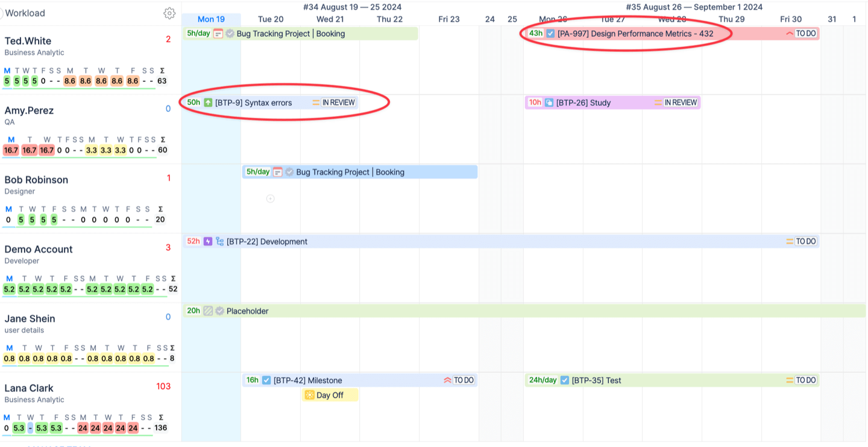868x447 pixels.
Task: Click the subtask hierarchy icon on BTP-22 Development
Action: pos(219,242)
